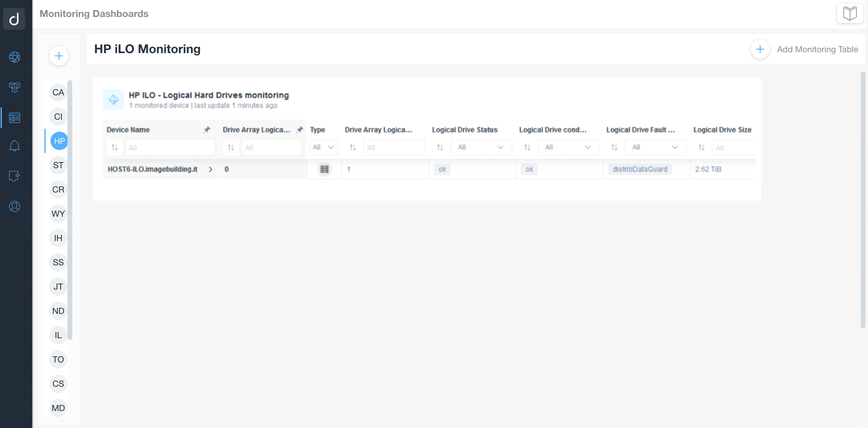
Task: Sort the pinned Drive Array Logica... column
Action: 231,147
